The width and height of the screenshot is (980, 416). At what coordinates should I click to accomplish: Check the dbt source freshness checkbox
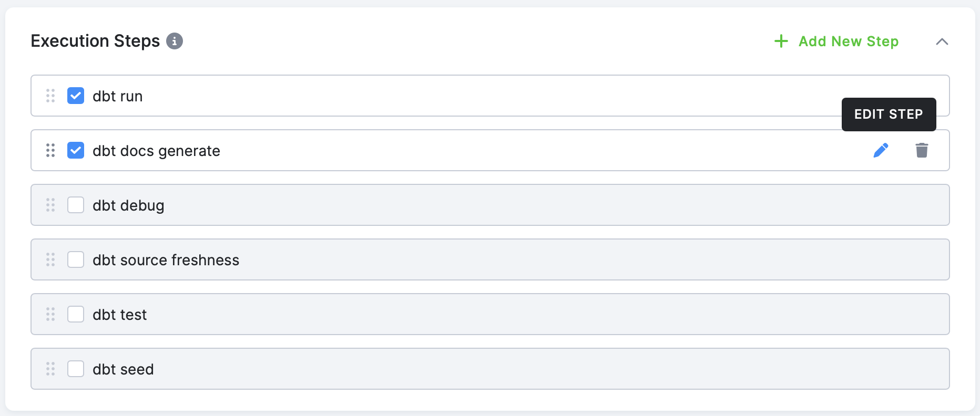tap(76, 259)
